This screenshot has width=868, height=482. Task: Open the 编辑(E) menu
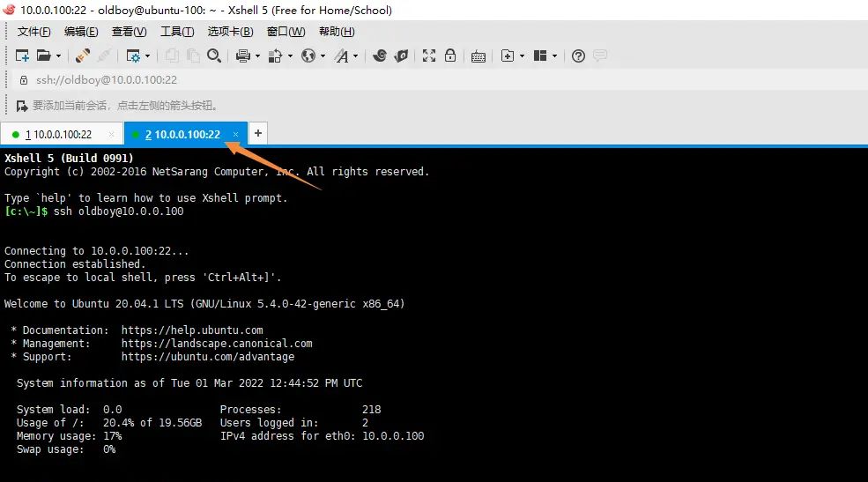[x=81, y=32]
